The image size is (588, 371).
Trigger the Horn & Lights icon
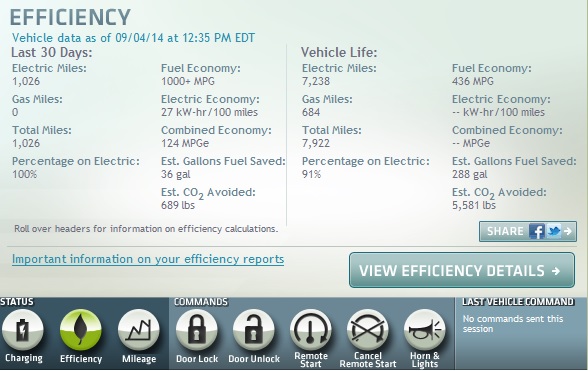(x=424, y=330)
